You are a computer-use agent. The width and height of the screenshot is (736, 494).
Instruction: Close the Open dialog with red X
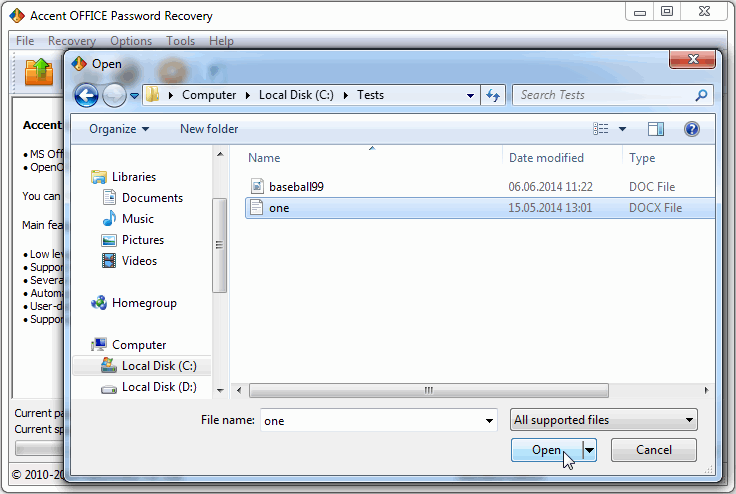click(x=692, y=59)
